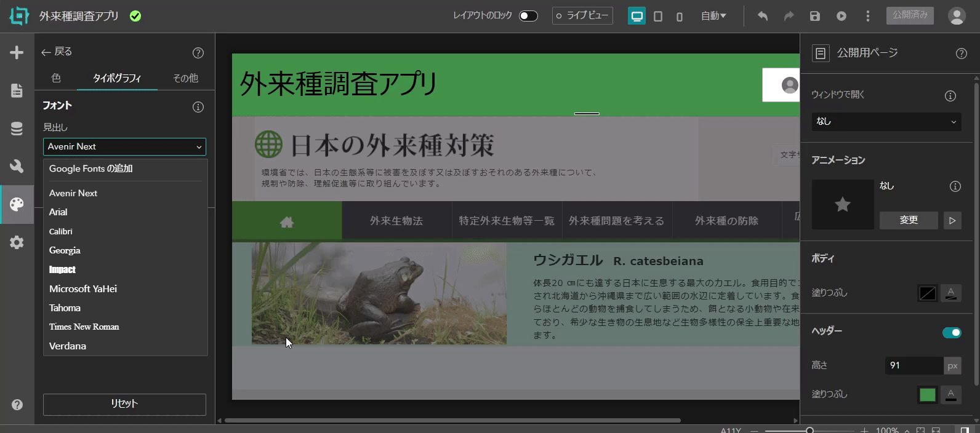Click the undo arrow icon
980x433 pixels.
(x=762, y=16)
